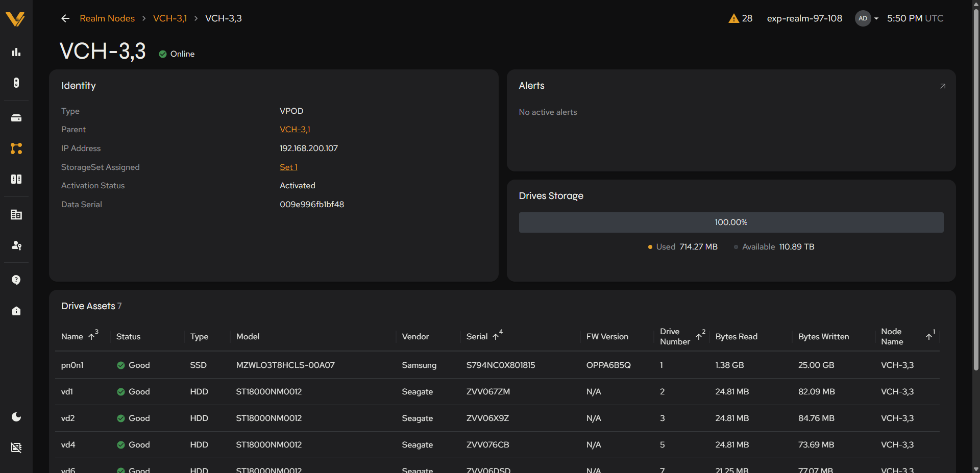
Task: Open the server racks icon in sidebar
Action: pyautogui.click(x=16, y=179)
